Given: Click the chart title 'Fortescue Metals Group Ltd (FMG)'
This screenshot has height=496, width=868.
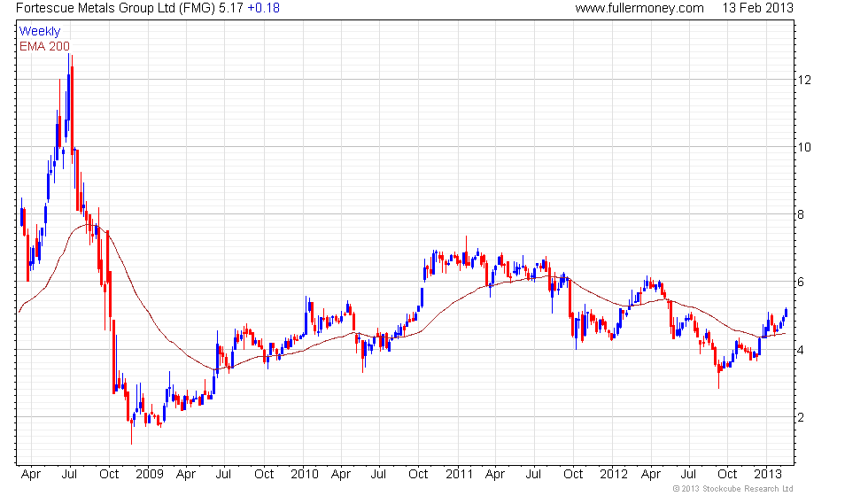Looking at the screenshot, I should click(x=116, y=8).
